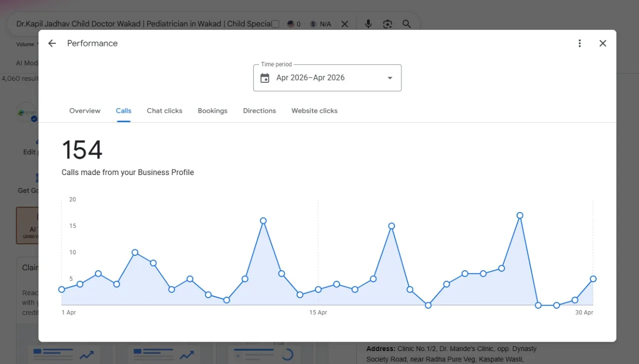This screenshot has height=364, width=639.
Task: Click the first data point on 1 Apr
Action: pos(61,289)
